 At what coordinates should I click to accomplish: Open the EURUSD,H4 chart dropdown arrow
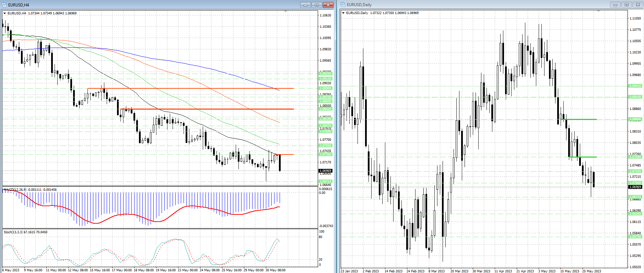(x=5, y=13)
